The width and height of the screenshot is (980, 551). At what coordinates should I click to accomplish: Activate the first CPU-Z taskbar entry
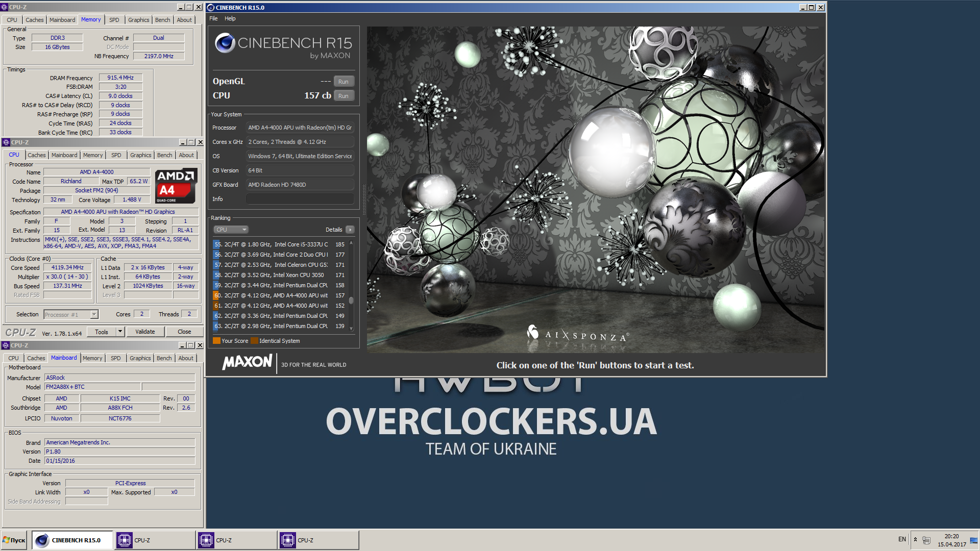(155, 540)
